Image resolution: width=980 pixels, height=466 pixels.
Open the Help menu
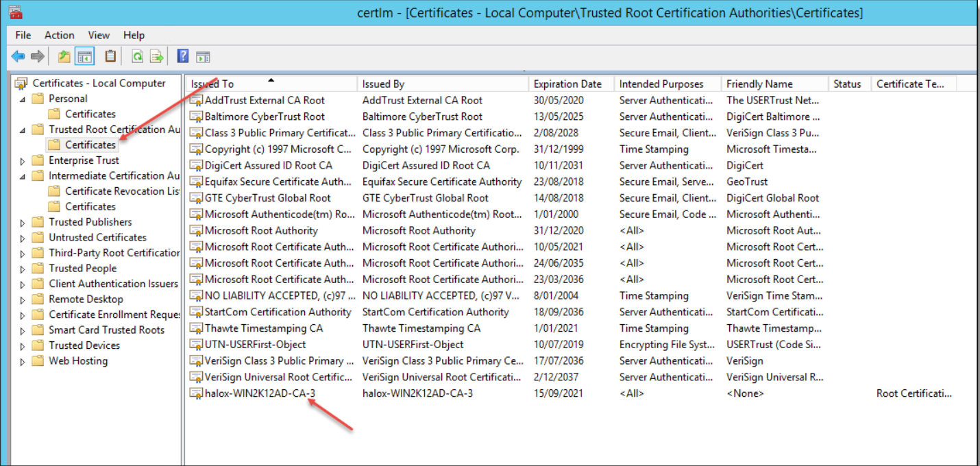point(134,35)
